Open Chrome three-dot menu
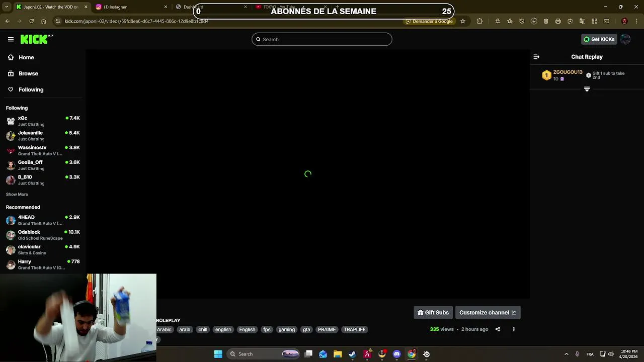This screenshot has height=362, width=644. point(636,21)
